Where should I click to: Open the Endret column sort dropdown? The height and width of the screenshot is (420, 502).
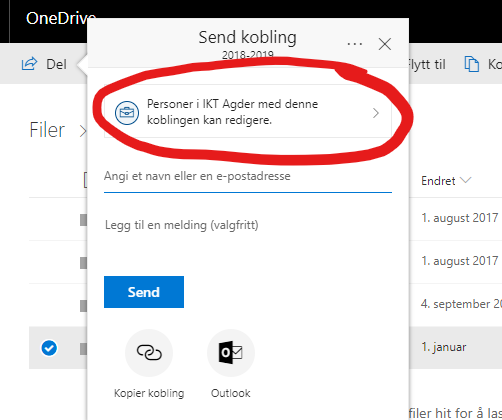[x=465, y=180]
